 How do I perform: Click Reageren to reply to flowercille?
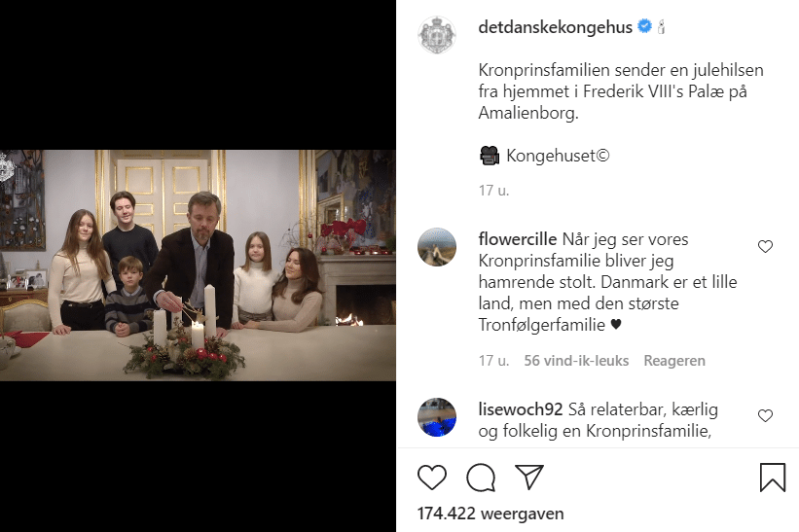click(x=674, y=361)
